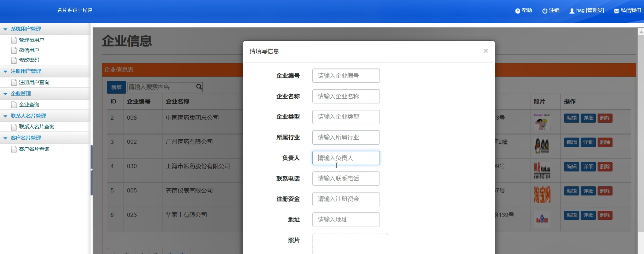Click the page icon beside 修改密码
The width and height of the screenshot is (644, 254).
pyautogui.click(x=14, y=60)
